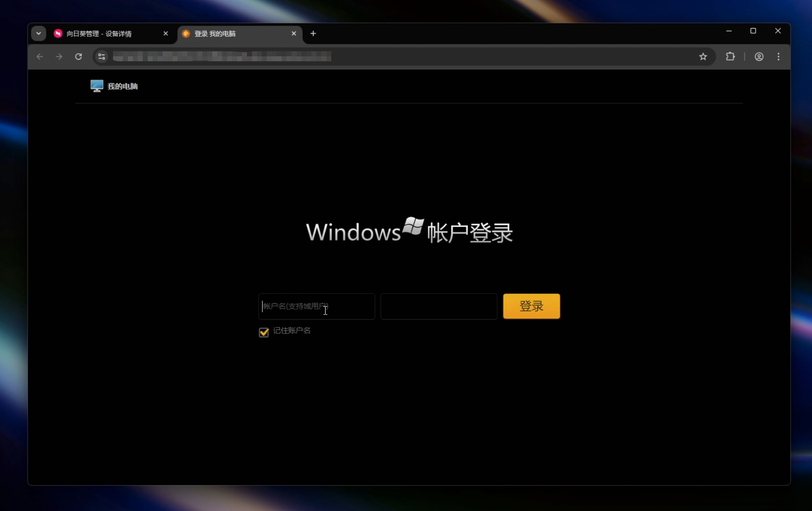The height and width of the screenshot is (511, 812).
Task: Open the Extensions puzzle icon
Action: 730,57
